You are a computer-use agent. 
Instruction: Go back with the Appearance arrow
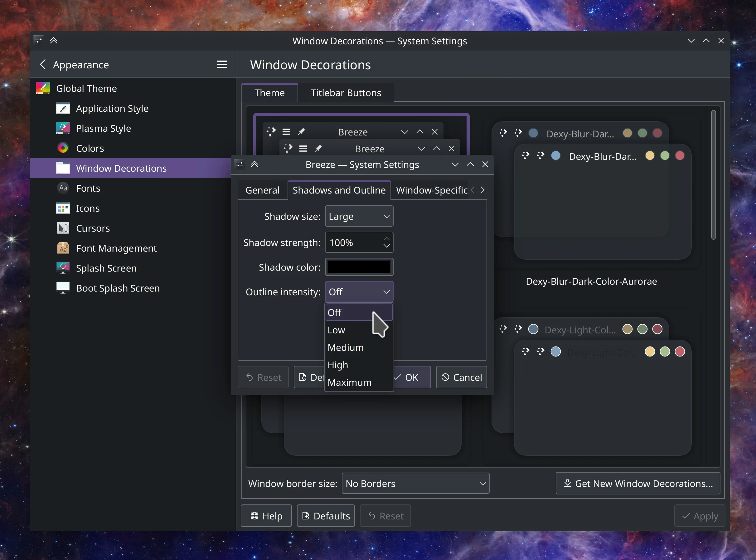tap(43, 64)
